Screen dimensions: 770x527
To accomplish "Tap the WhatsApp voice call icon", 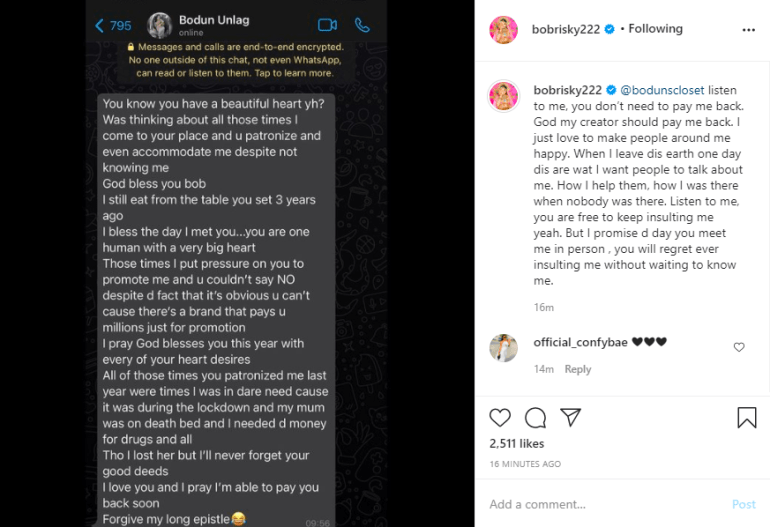I will pos(362,25).
